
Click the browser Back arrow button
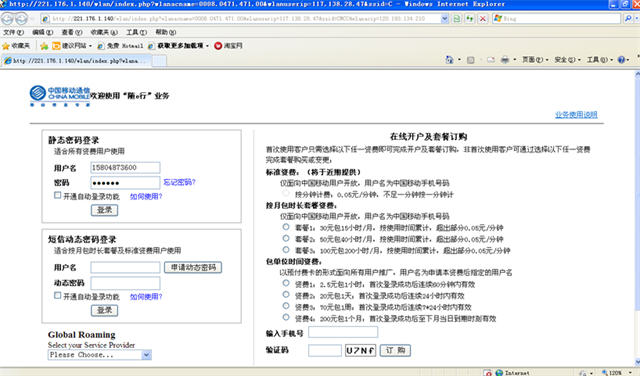coord(8,19)
